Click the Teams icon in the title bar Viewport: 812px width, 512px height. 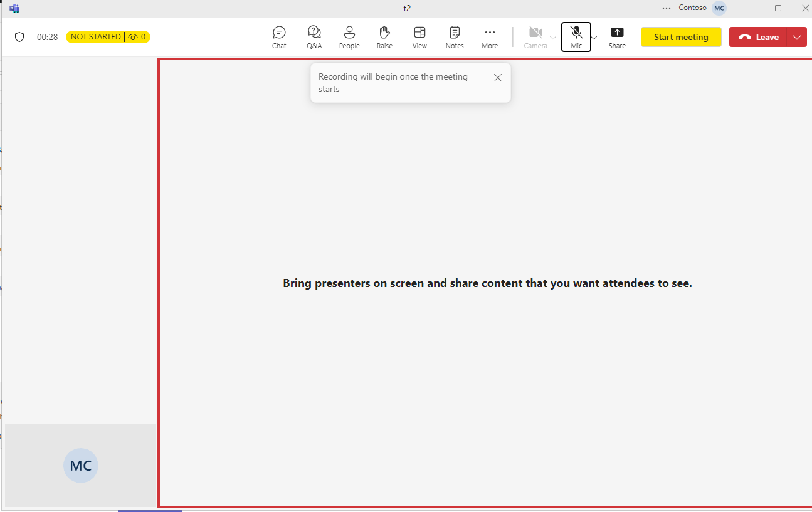pyautogui.click(x=14, y=8)
